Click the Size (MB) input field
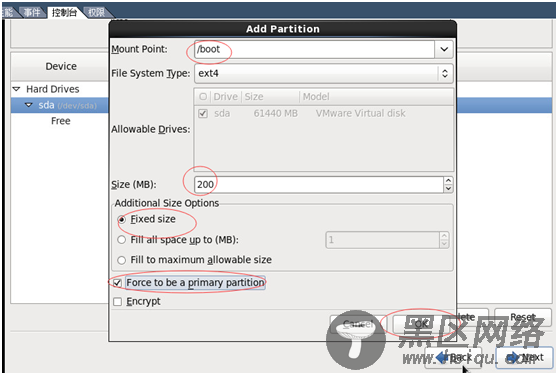Viewport: 558px width, 375px height. click(319, 184)
